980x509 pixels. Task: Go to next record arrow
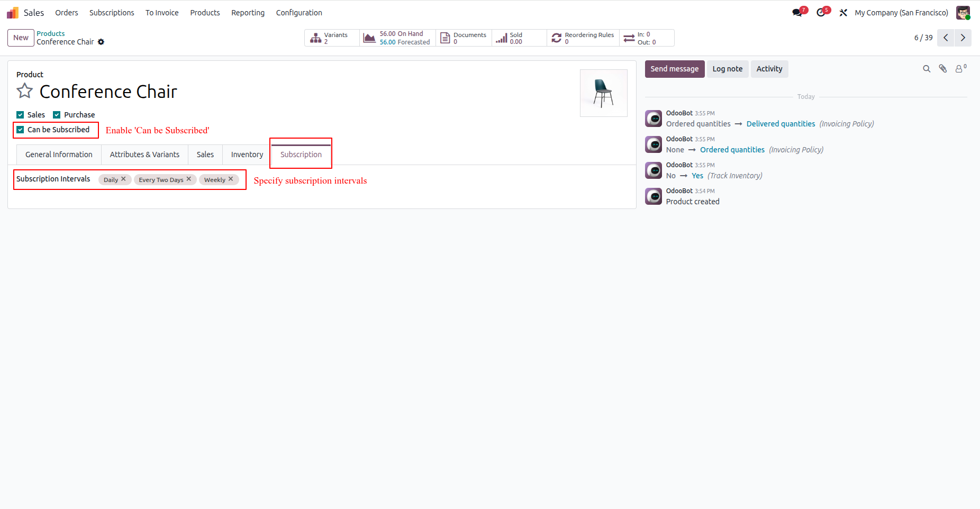[x=963, y=38]
